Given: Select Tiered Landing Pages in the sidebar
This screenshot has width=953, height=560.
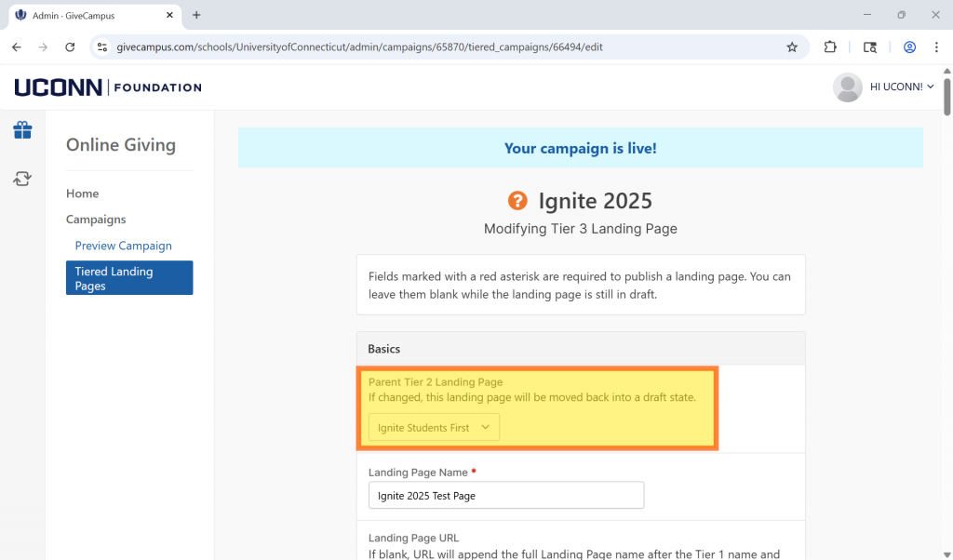Looking at the screenshot, I should [x=129, y=278].
